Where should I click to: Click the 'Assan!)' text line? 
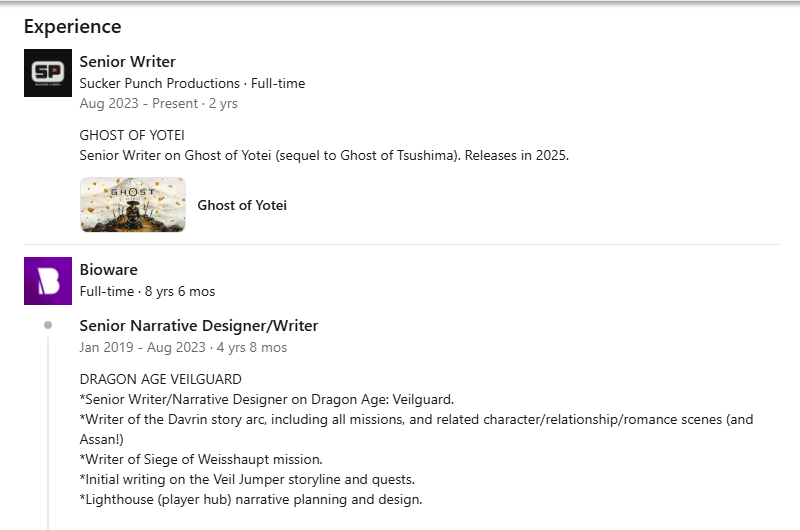102,439
